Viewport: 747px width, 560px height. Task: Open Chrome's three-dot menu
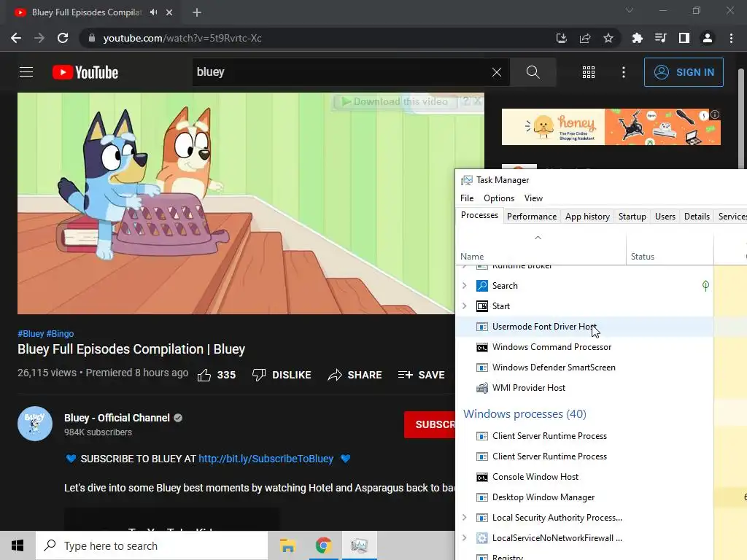click(731, 38)
